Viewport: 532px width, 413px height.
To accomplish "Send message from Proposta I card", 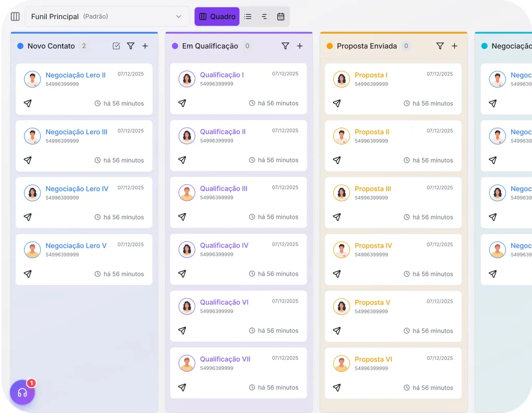I will tap(337, 103).
